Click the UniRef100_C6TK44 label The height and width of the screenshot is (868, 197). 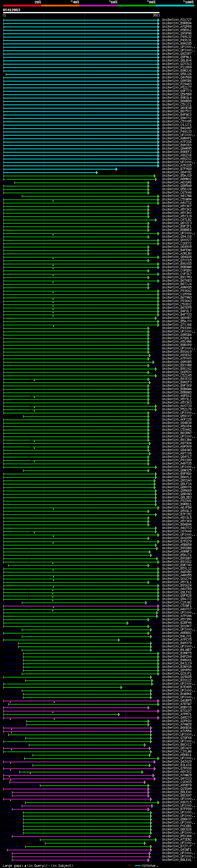click(177, 531)
